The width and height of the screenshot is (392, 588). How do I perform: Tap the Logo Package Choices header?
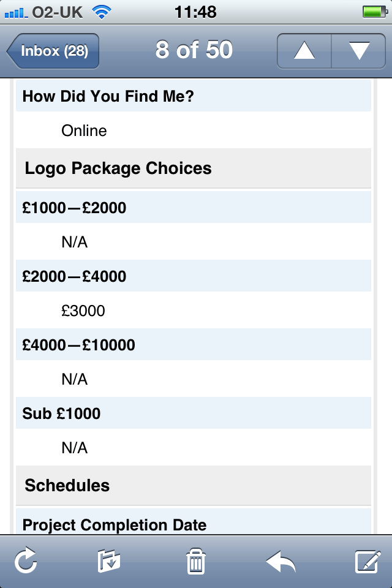(194, 168)
